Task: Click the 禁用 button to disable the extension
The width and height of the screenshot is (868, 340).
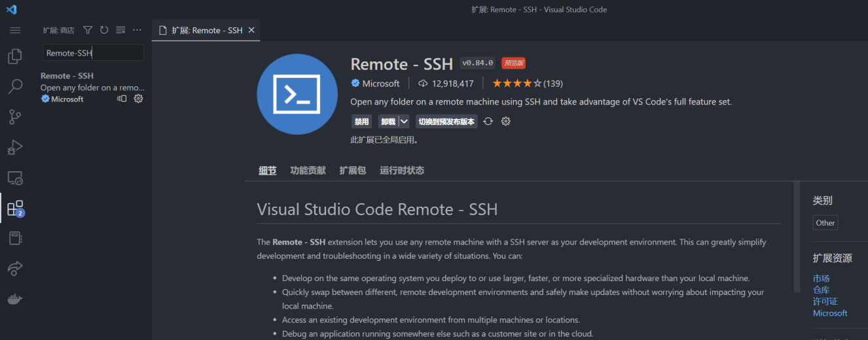Action: coord(361,122)
